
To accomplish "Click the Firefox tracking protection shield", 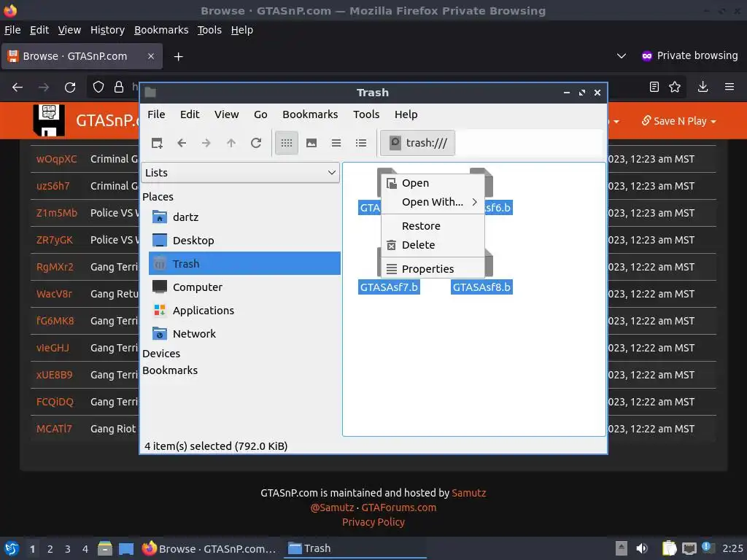I will (x=98, y=87).
